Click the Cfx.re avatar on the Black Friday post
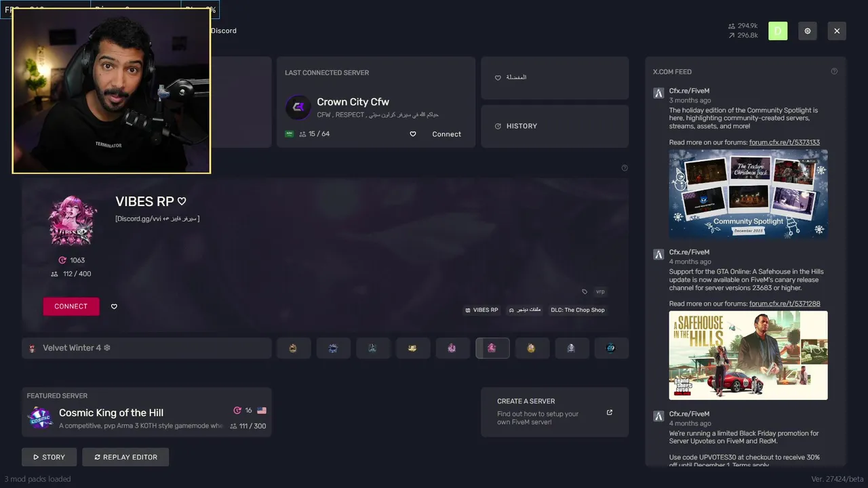The height and width of the screenshot is (488, 868). [x=658, y=415]
